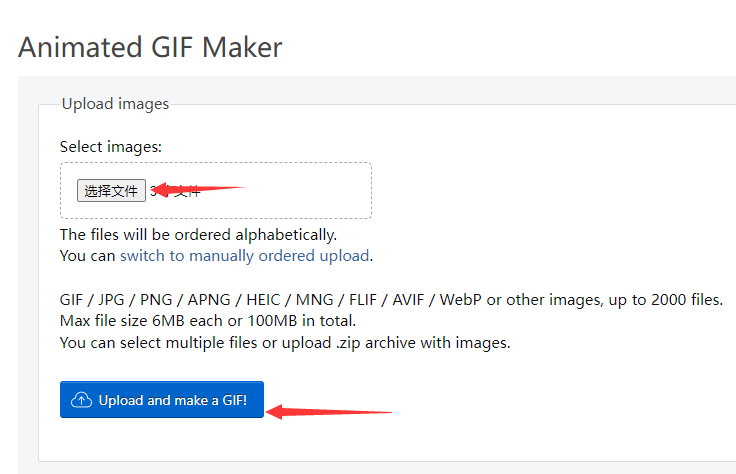Click the "You can" text before the switch link

87,255
